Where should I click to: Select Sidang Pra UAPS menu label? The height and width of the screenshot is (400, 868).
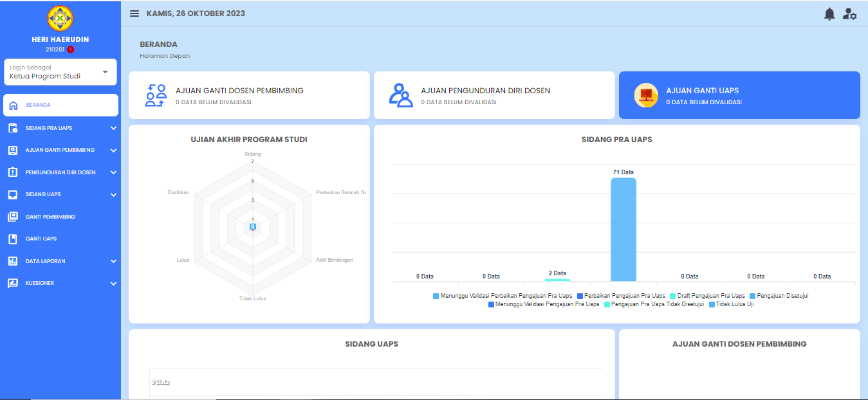(49, 128)
